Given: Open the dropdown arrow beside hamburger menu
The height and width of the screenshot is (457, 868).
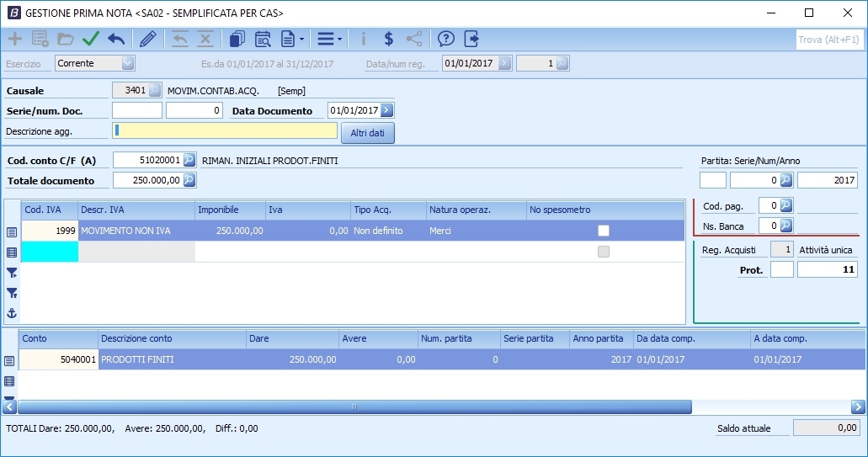Looking at the screenshot, I should click(339, 40).
